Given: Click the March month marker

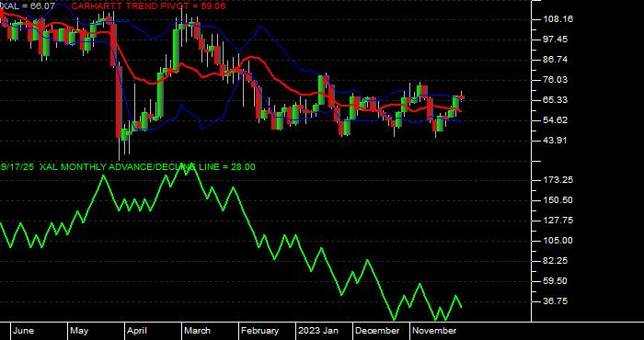Looking at the screenshot, I should tap(197, 331).
